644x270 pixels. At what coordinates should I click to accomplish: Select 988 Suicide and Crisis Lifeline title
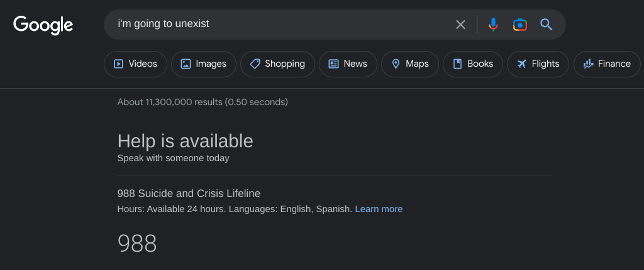[189, 194]
